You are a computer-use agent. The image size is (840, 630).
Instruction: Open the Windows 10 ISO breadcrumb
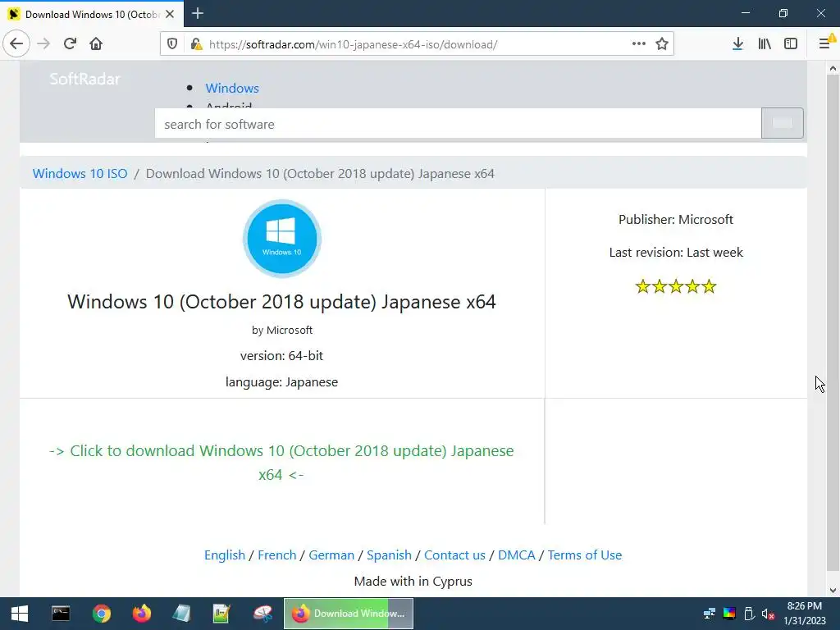80,174
